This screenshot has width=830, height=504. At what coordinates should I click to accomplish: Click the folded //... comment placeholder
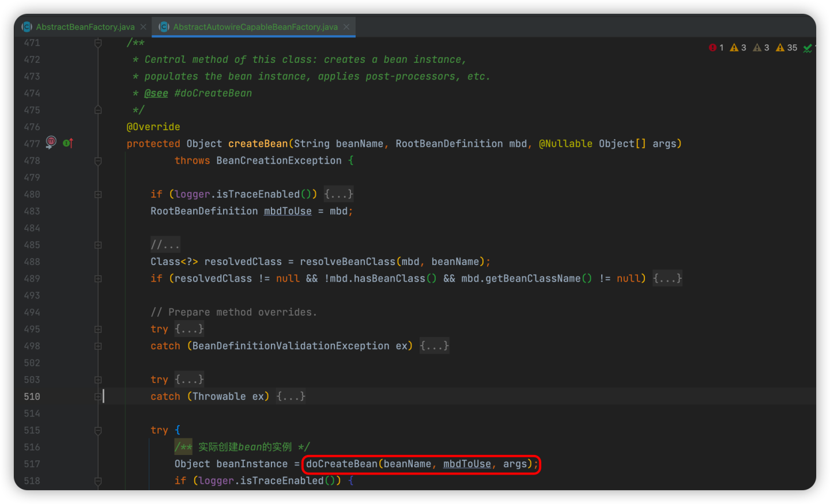click(165, 245)
